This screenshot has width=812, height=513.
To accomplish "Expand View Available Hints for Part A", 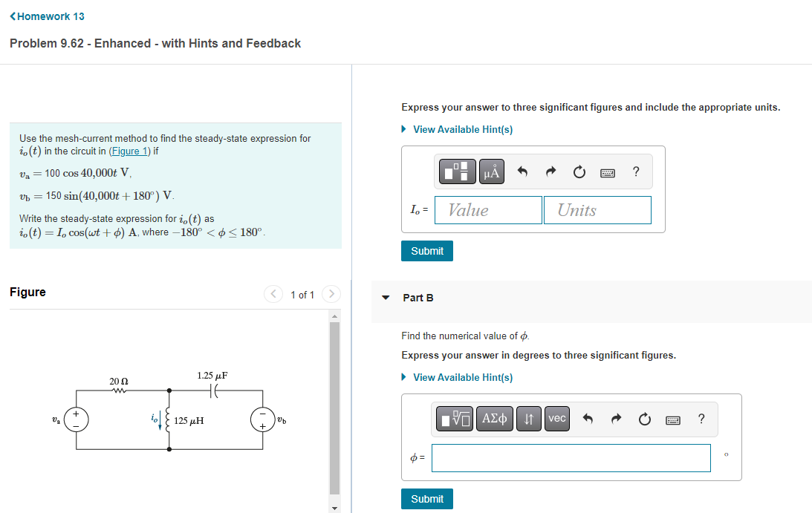I will pyautogui.click(x=461, y=128).
